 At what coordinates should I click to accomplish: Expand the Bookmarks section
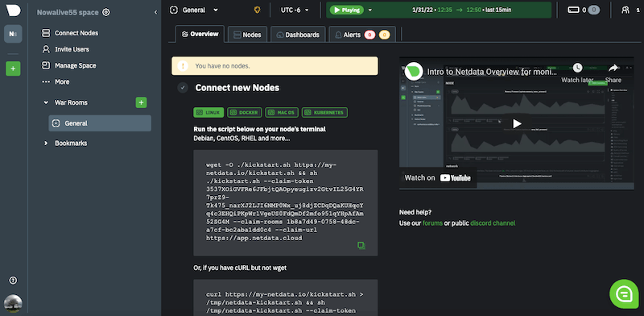click(46, 143)
